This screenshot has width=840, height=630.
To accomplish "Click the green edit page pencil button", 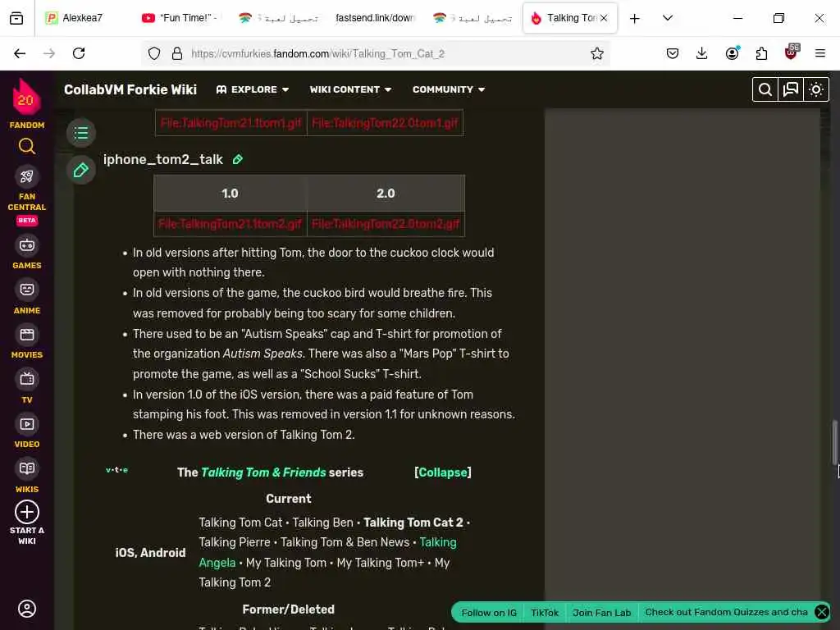I will point(81,171).
